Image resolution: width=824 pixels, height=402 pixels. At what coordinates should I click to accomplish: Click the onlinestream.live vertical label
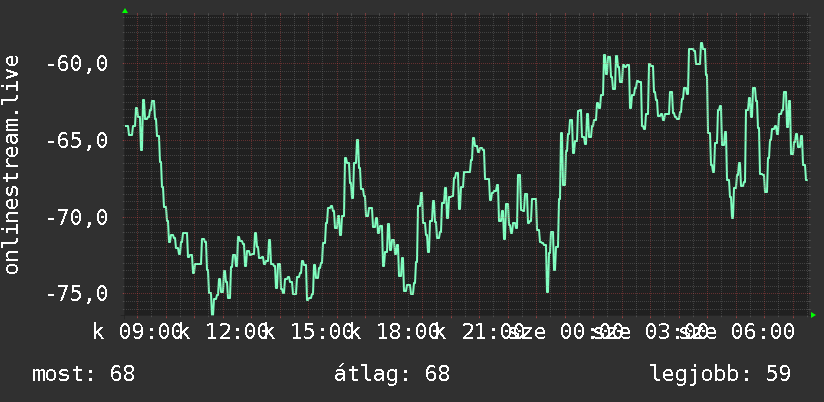[x=11, y=164]
